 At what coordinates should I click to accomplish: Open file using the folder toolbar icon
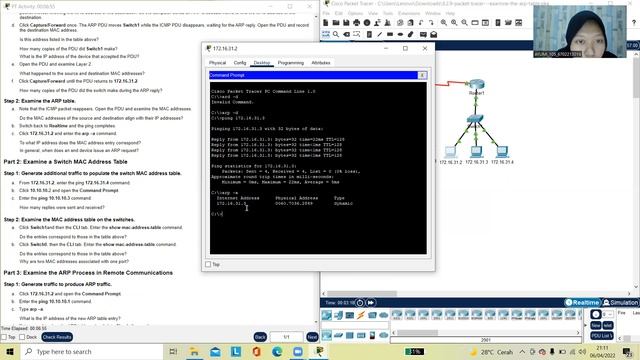336,23
